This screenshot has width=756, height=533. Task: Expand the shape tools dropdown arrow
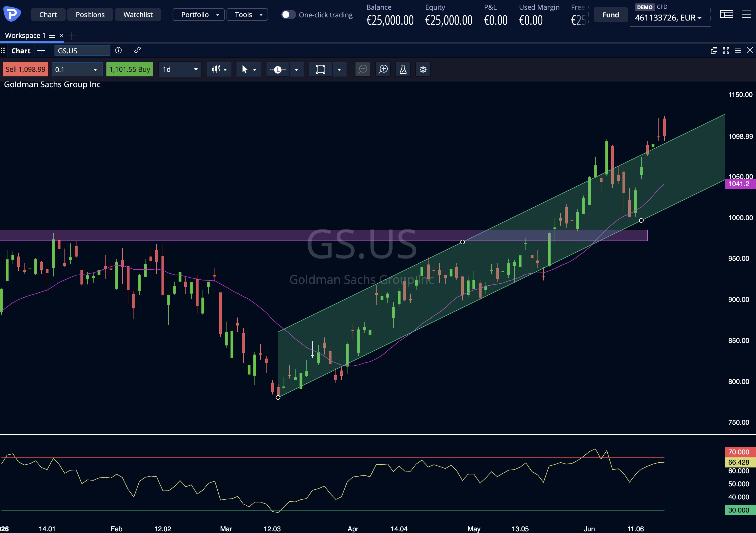(x=339, y=70)
